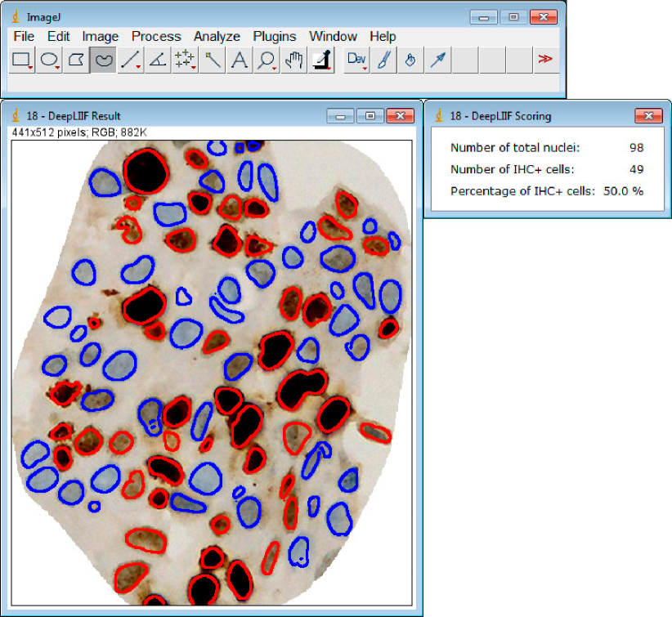Select the Polygon selection tool

(76, 60)
